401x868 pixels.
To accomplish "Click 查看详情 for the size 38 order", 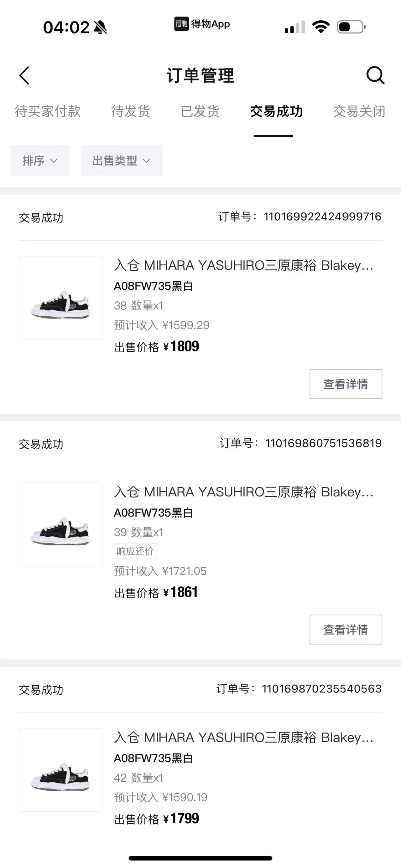I will coord(346,384).
